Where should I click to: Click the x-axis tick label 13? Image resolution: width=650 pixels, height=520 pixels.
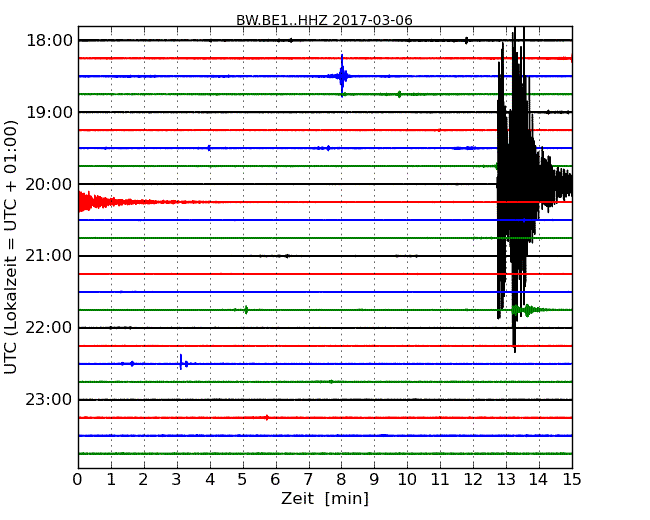click(506, 480)
